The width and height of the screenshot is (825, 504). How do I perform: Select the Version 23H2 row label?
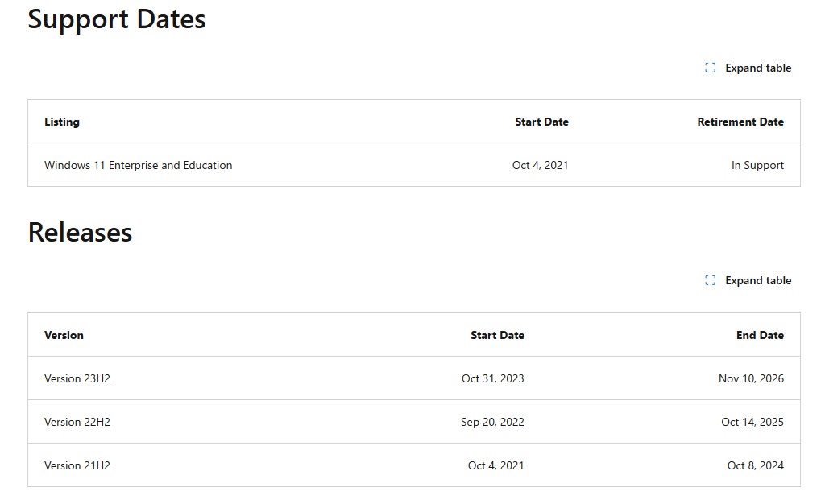click(x=77, y=379)
